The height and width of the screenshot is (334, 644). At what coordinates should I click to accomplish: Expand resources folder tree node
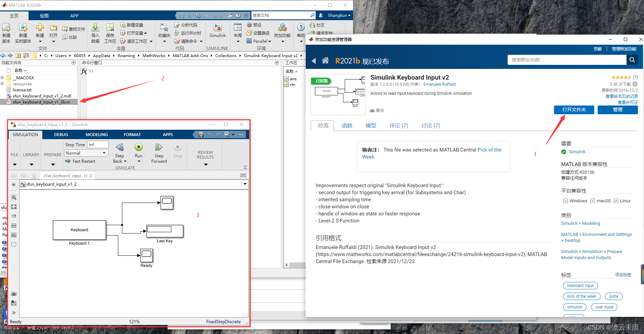pyautogui.click(x=2, y=84)
